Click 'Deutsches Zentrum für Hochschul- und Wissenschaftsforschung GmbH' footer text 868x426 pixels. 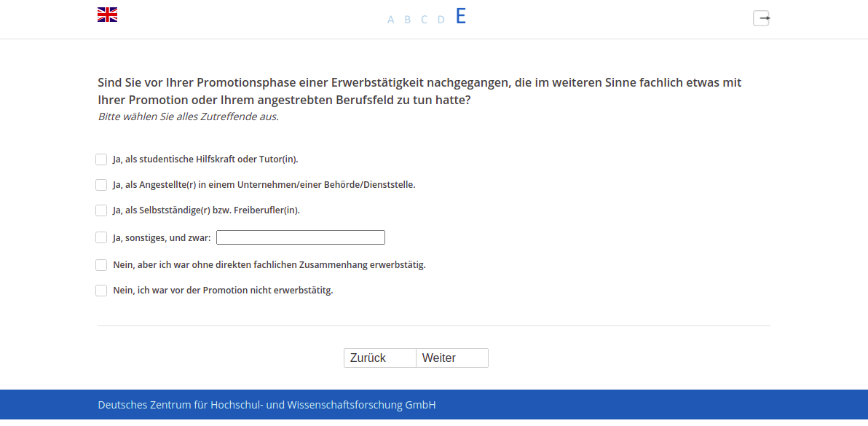pyautogui.click(x=267, y=405)
